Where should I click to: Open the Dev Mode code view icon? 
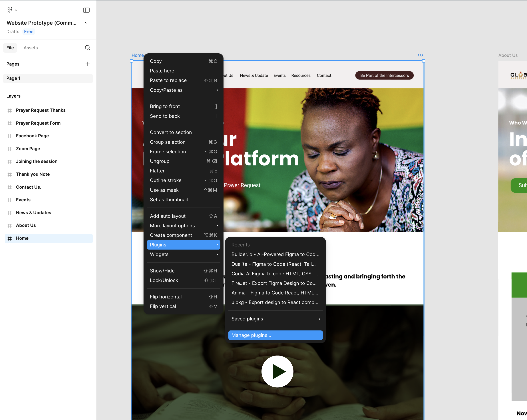(420, 55)
